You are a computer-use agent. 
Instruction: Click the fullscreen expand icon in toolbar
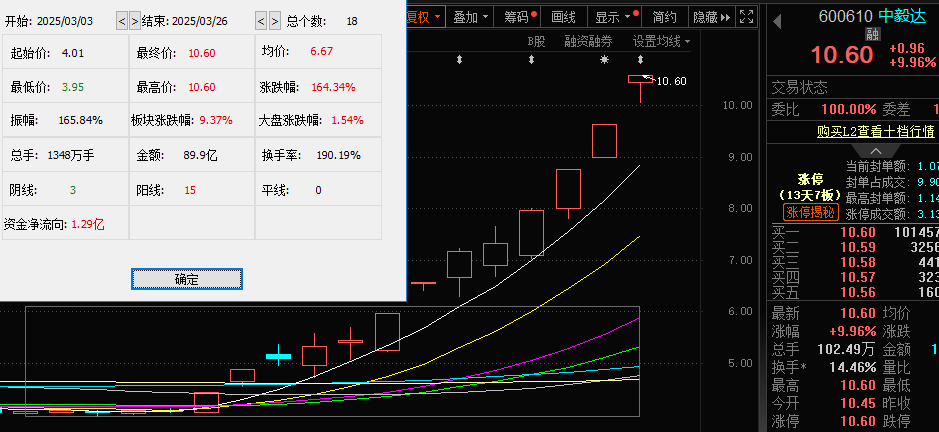747,17
